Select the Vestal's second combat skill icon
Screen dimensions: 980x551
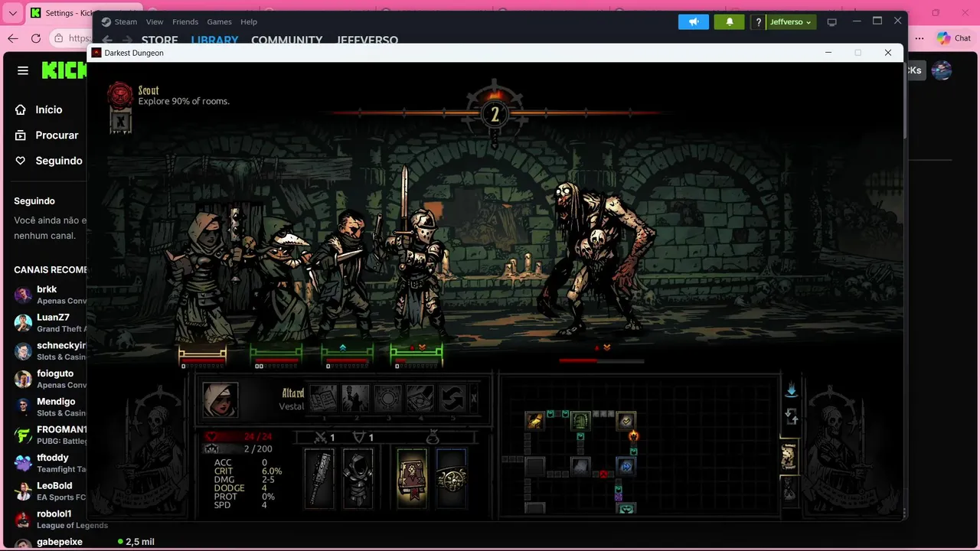coord(355,398)
